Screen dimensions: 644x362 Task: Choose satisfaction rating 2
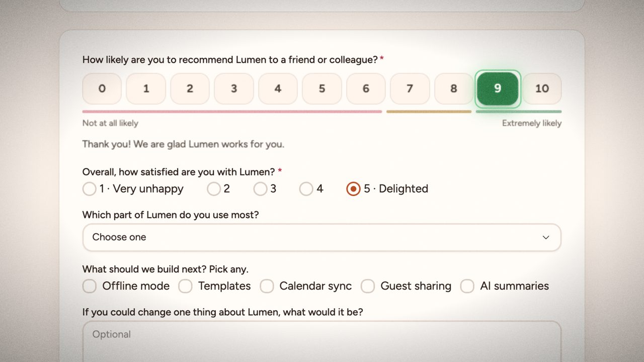click(214, 189)
